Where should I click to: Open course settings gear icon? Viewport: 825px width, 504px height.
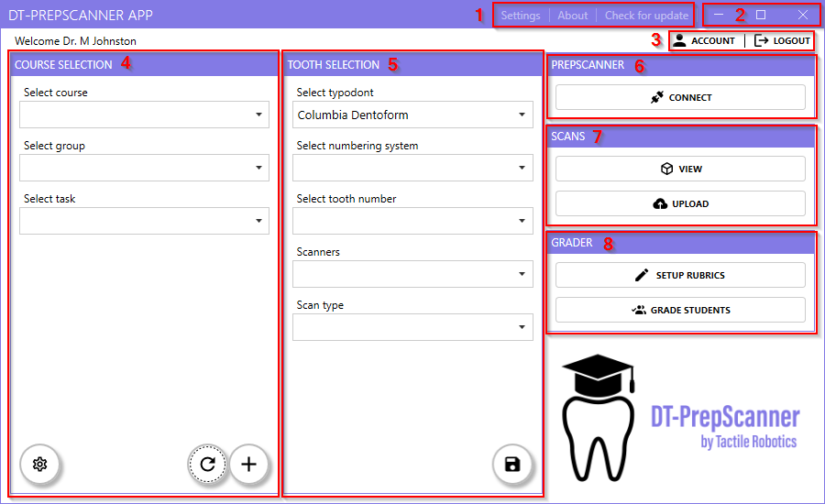(x=40, y=464)
